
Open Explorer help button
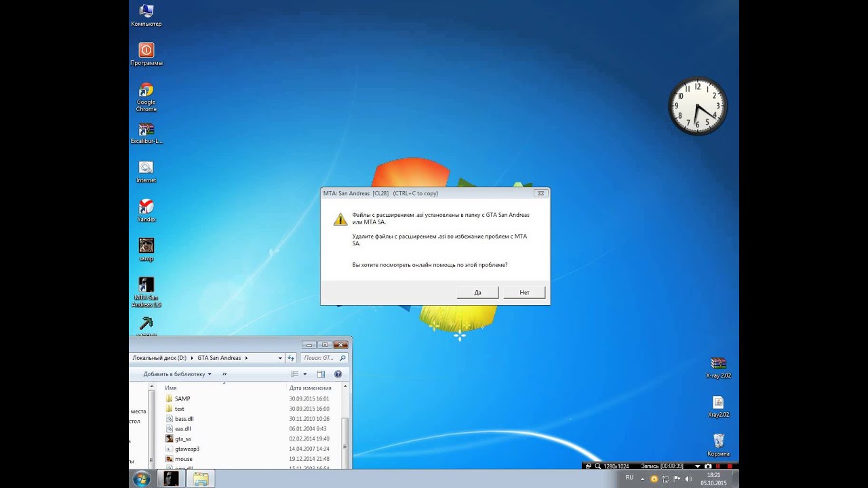click(x=338, y=374)
